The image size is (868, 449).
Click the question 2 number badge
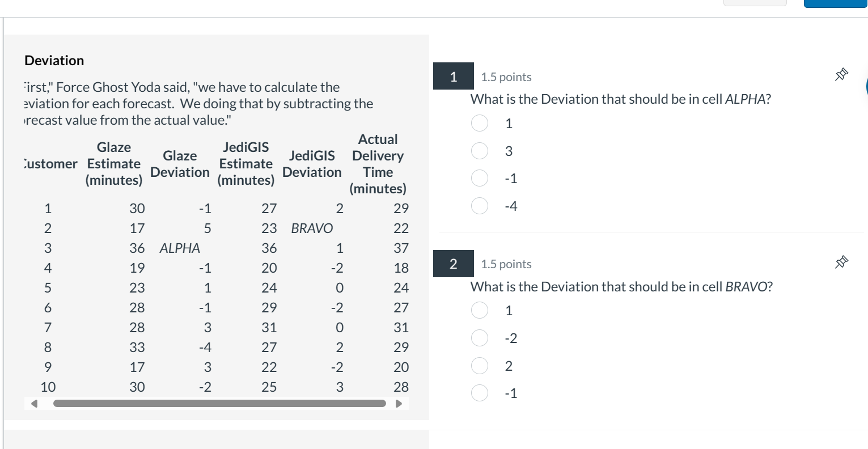[x=453, y=264]
